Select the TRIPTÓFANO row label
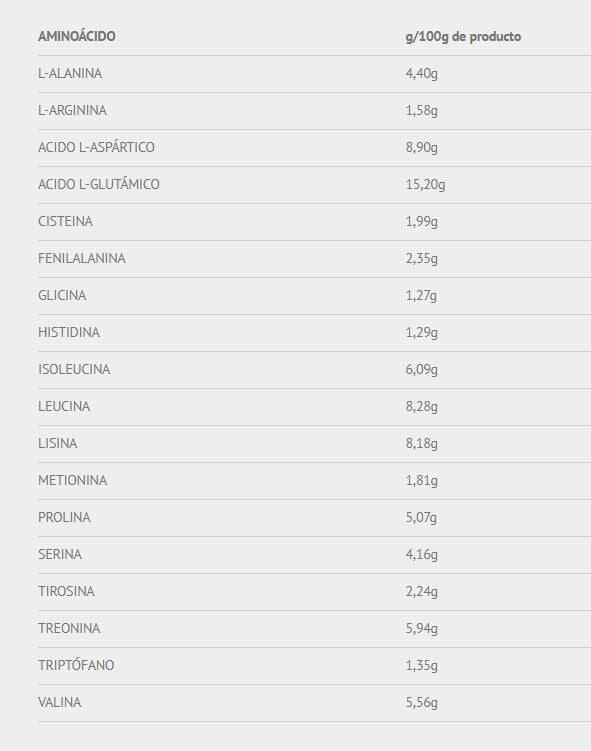 [x=76, y=665]
